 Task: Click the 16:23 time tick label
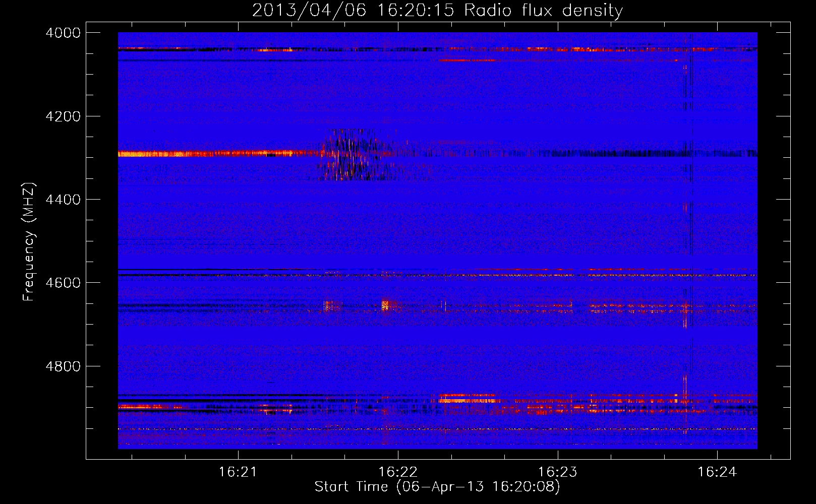pos(558,472)
